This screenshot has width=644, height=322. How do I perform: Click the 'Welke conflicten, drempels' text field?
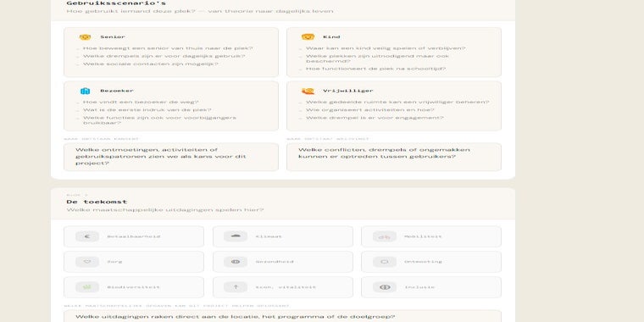pyautogui.click(x=394, y=157)
